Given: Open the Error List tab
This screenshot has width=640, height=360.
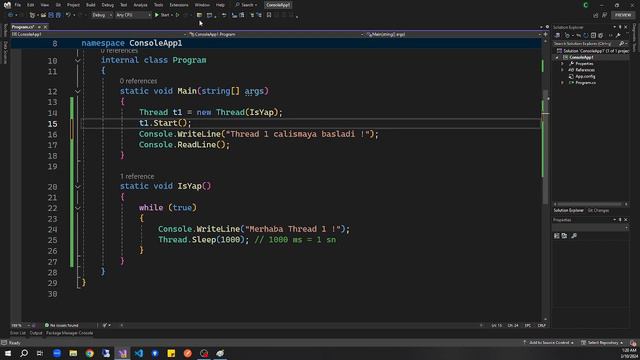Looking at the screenshot, I should tap(18, 333).
